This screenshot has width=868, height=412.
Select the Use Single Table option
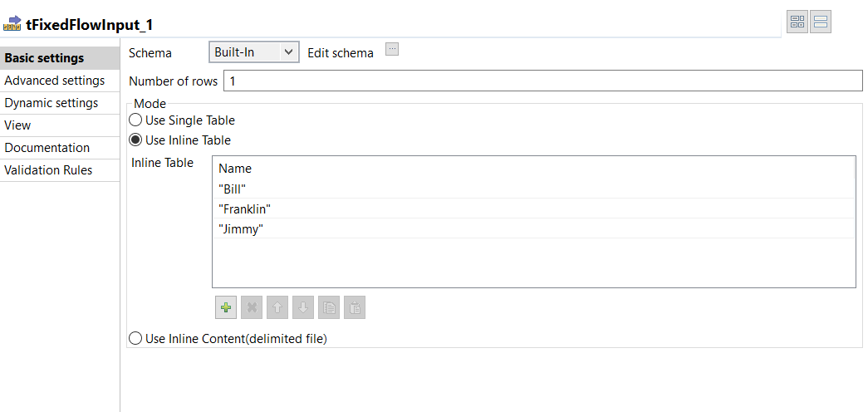(x=135, y=120)
